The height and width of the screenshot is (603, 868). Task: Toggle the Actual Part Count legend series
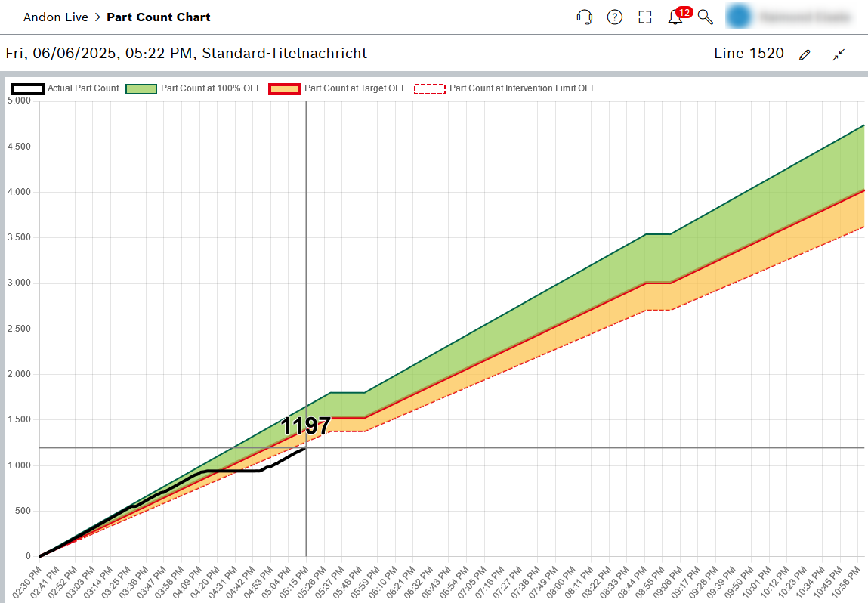pyautogui.click(x=83, y=88)
